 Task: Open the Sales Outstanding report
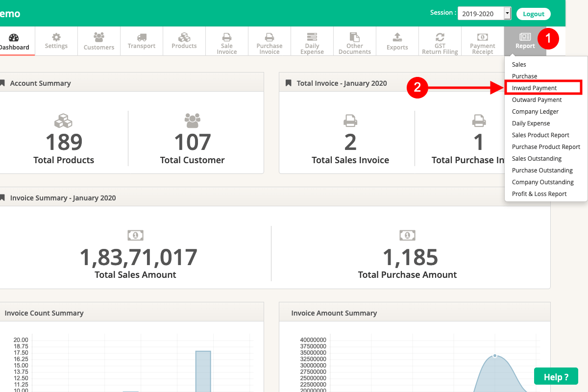pyautogui.click(x=536, y=158)
